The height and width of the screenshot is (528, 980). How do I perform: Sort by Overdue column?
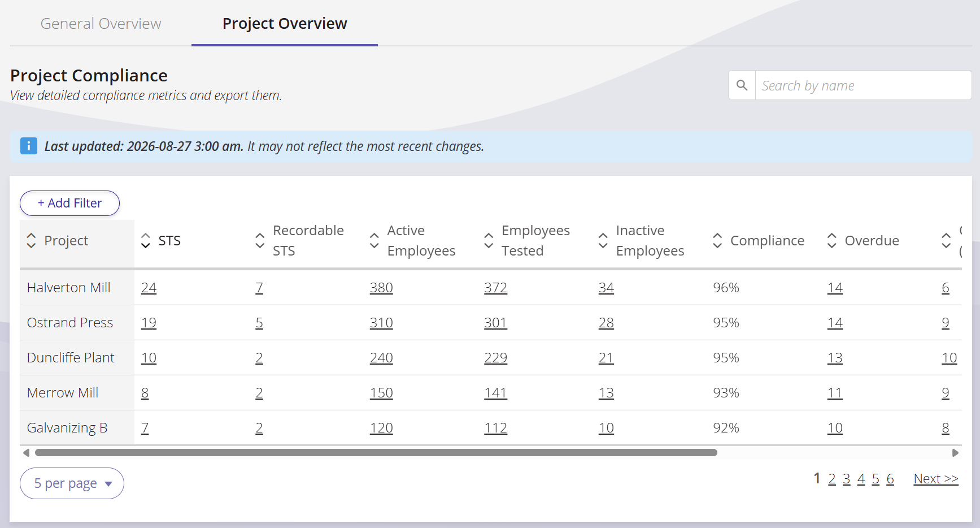pos(832,240)
